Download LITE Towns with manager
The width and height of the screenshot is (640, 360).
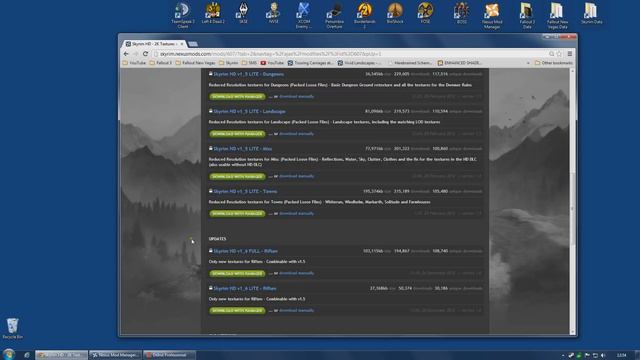click(237, 213)
